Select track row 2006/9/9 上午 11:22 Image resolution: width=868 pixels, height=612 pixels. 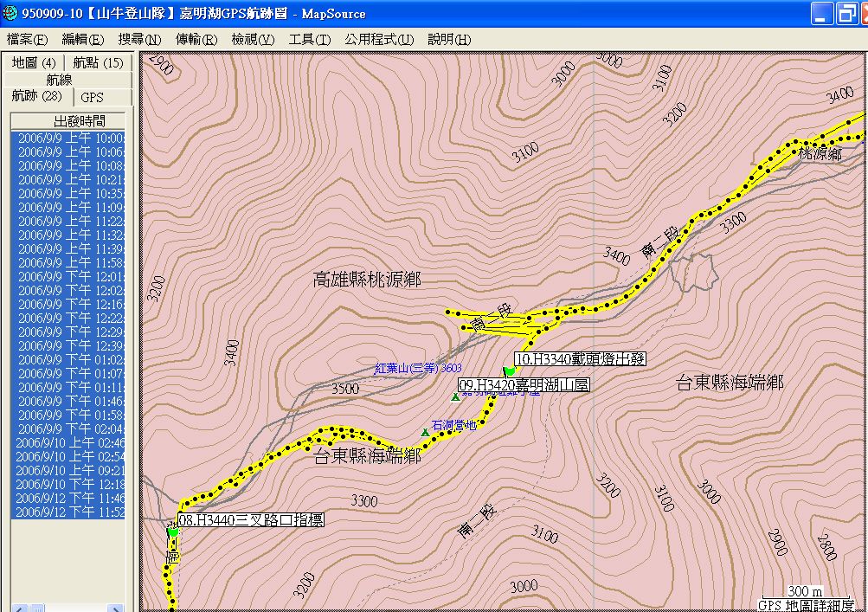click(x=68, y=221)
